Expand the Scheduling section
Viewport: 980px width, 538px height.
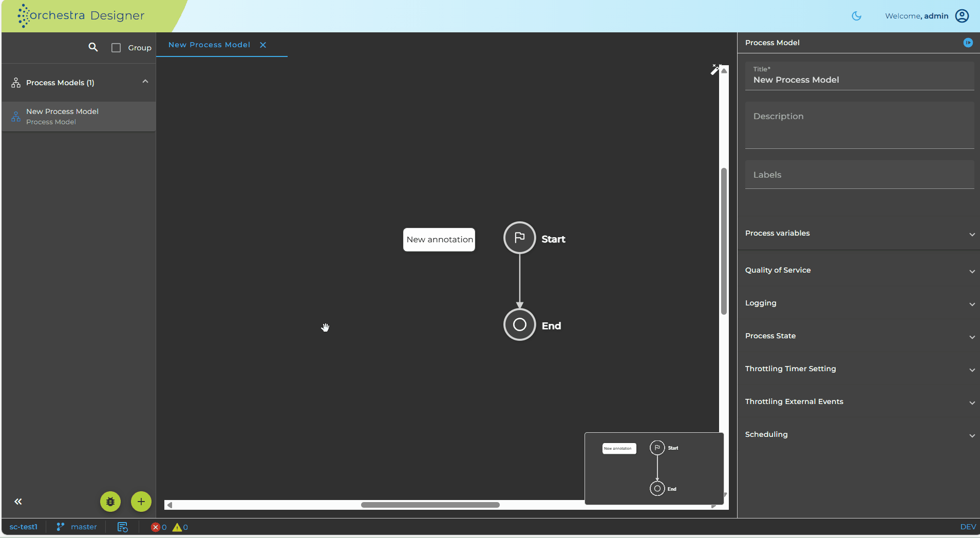point(858,434)
